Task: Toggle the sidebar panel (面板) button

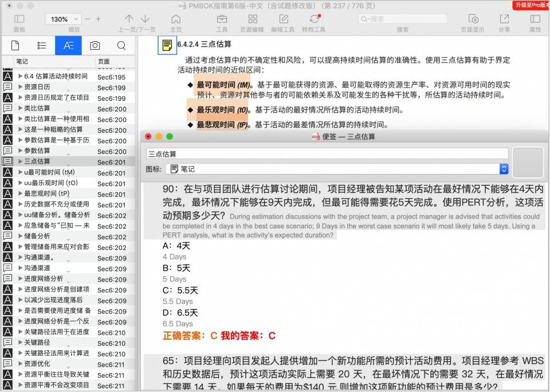Action: pyautogui.click(x=19, y=19)
